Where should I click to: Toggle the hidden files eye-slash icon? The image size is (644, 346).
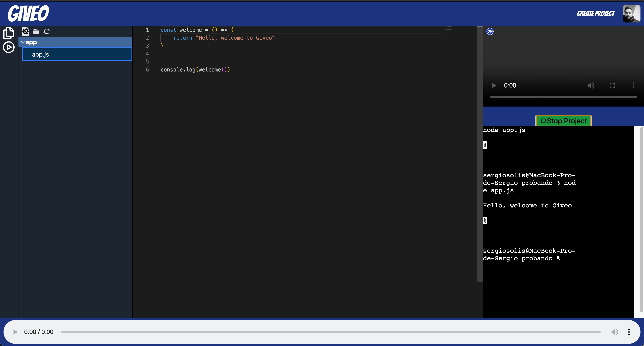(25, 31)
